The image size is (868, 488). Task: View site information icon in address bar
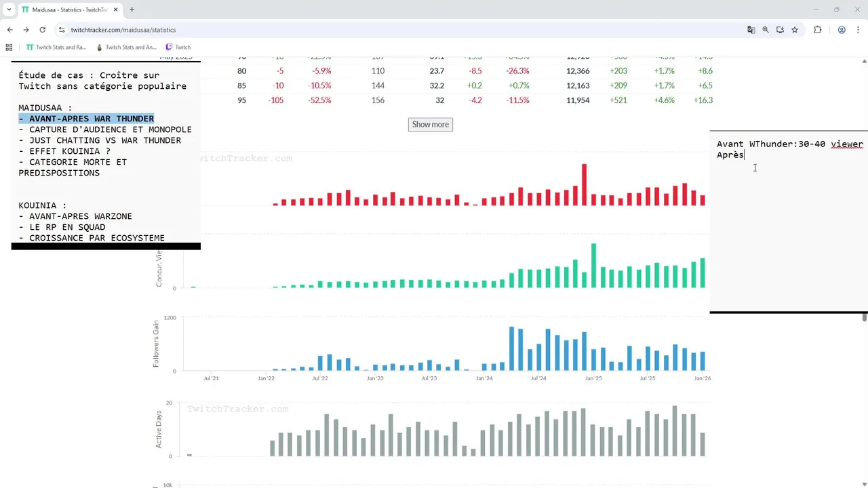(62, 30)
